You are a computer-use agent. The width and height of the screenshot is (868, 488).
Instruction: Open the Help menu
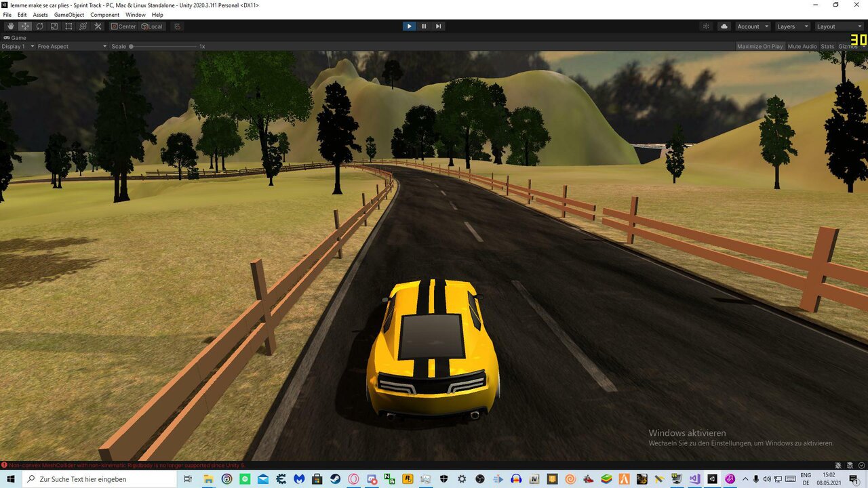click(157, 15)
